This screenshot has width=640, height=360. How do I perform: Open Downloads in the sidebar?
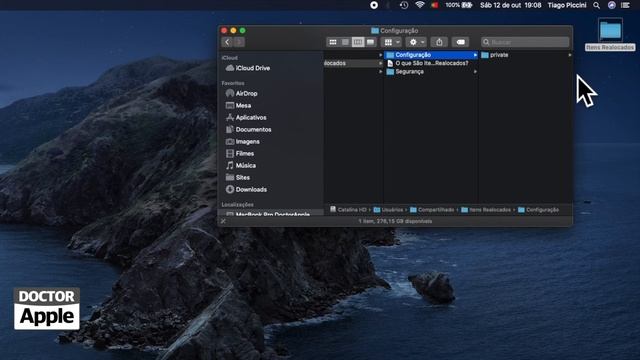tap(247, 189)
